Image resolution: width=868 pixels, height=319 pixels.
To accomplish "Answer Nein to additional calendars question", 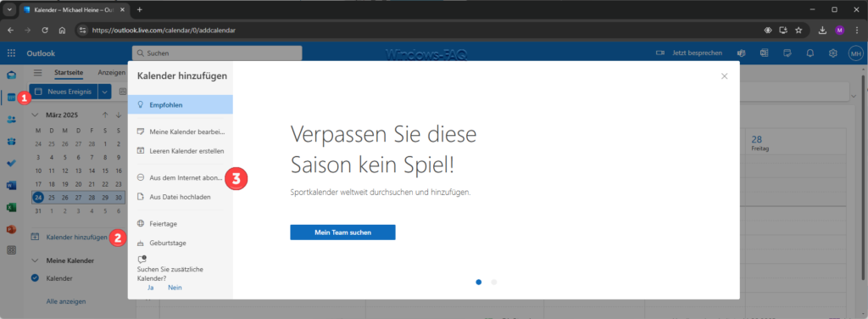I will [x=175, y=288].
